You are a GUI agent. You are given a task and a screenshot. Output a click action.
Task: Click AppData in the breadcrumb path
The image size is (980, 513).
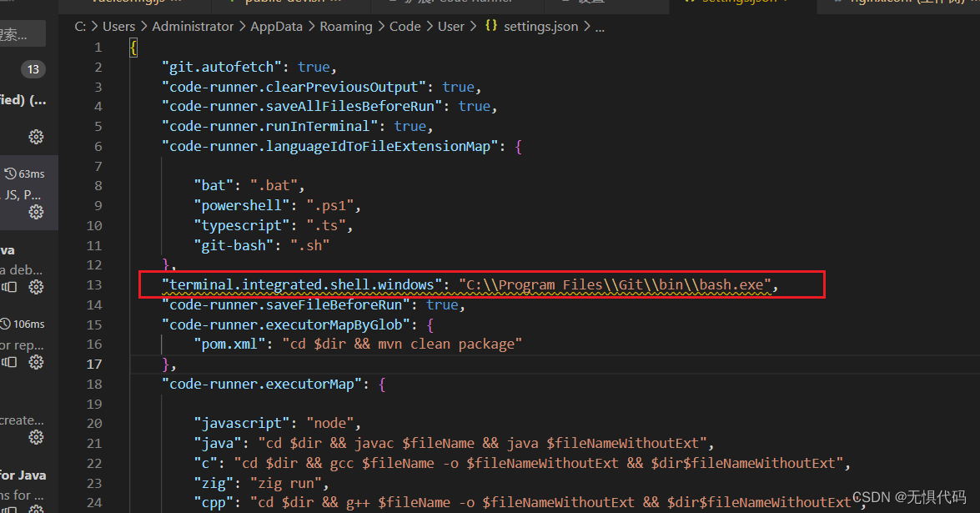tap(276, 26)
